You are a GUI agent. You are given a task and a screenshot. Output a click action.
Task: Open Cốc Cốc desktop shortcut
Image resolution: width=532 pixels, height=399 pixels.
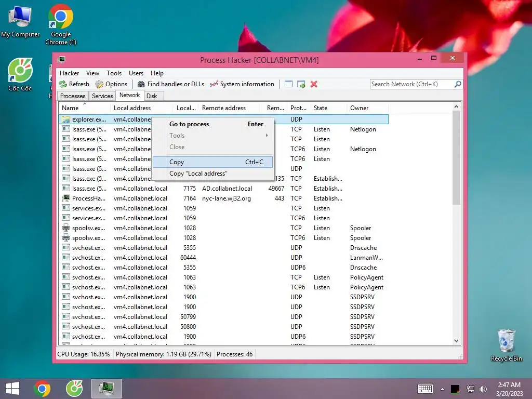[x=20, y=74]
